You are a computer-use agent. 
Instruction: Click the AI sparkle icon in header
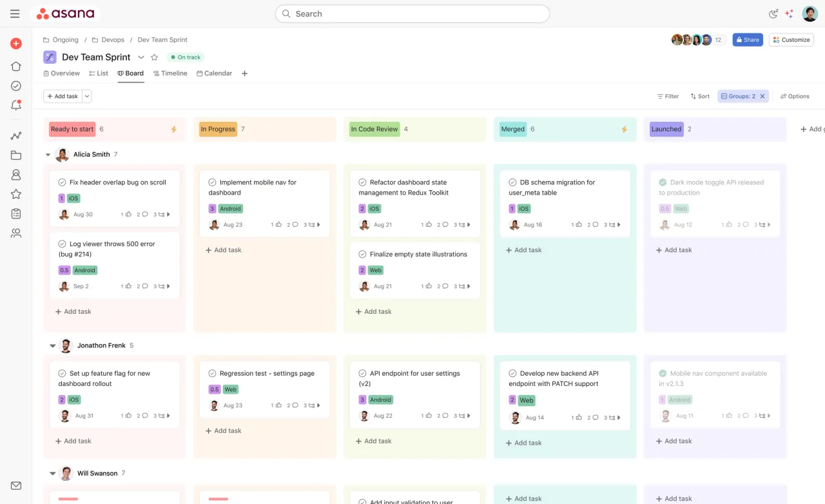pos(789,14)
